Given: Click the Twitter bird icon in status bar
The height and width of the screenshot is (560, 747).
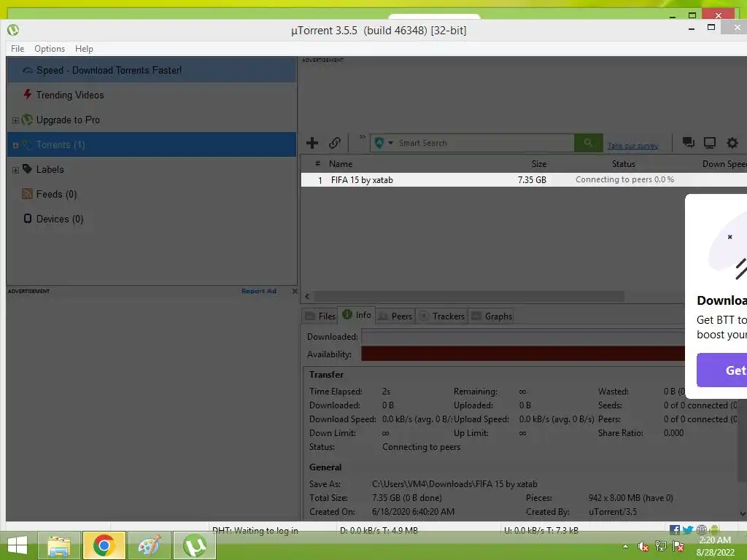Looking at the screenshot, I should (x=687, y=529).
